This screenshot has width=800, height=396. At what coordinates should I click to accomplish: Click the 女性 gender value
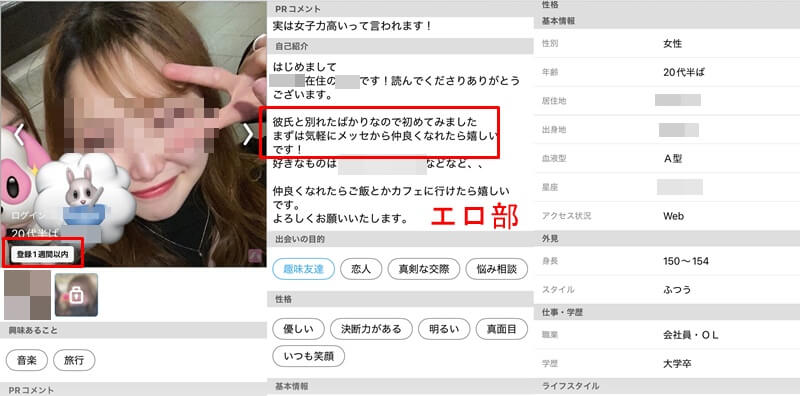672,44
